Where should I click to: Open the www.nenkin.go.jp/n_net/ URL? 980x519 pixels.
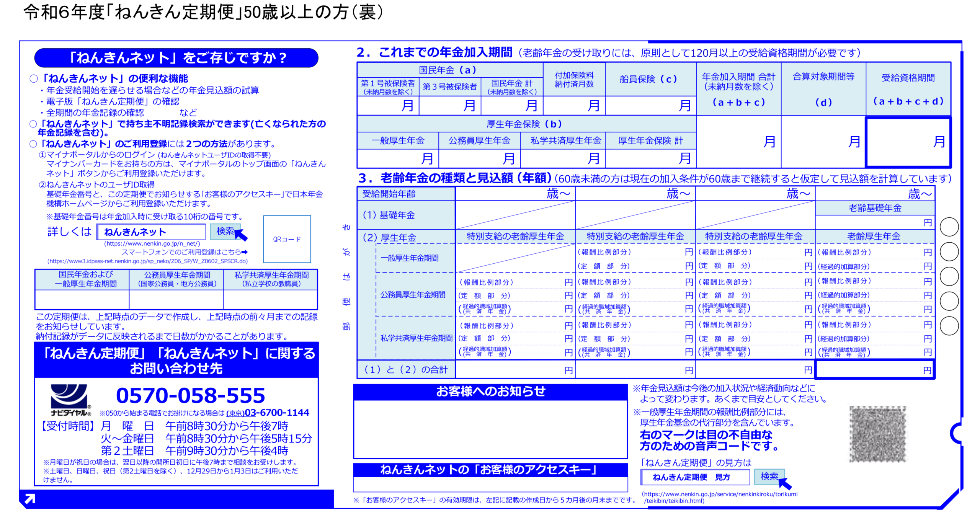152,243
